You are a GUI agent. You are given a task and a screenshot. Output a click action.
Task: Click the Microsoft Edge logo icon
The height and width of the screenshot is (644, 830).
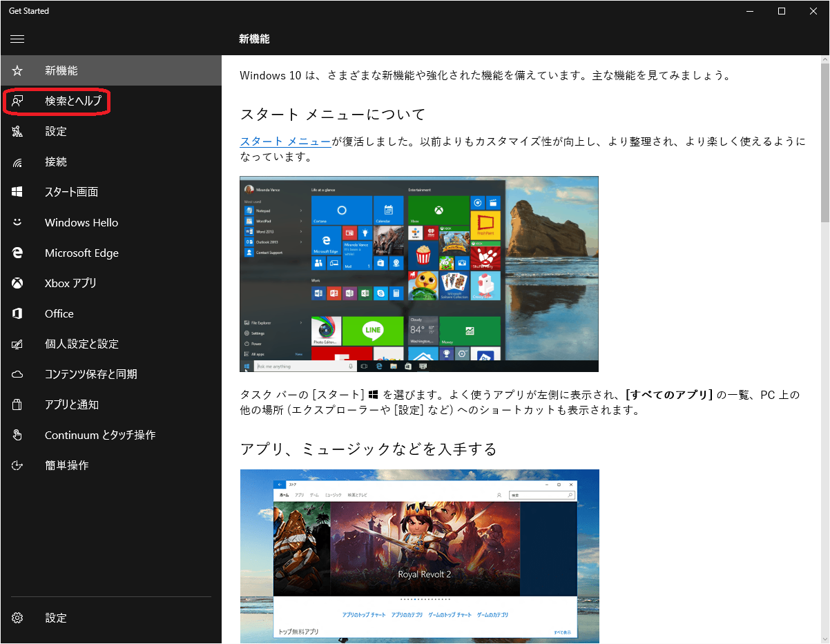(x=17, y=253)
